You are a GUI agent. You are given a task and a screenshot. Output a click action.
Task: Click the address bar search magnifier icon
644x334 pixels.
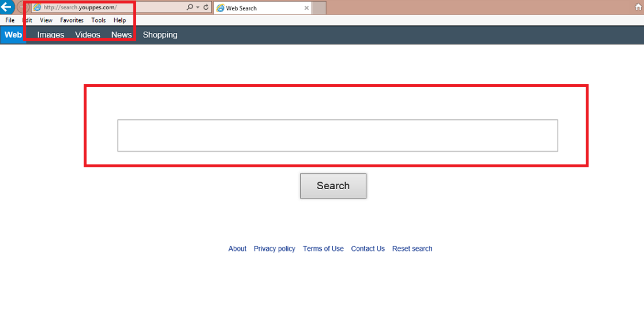click(190, 7)
